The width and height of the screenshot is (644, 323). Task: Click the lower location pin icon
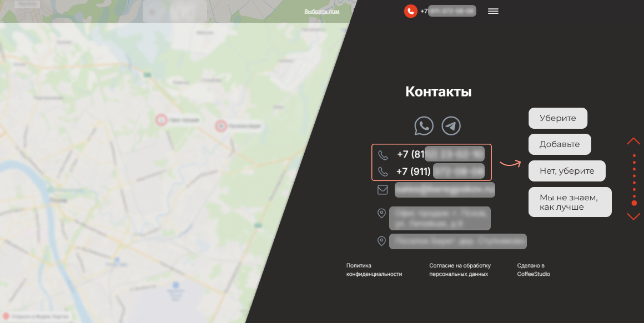381,240
